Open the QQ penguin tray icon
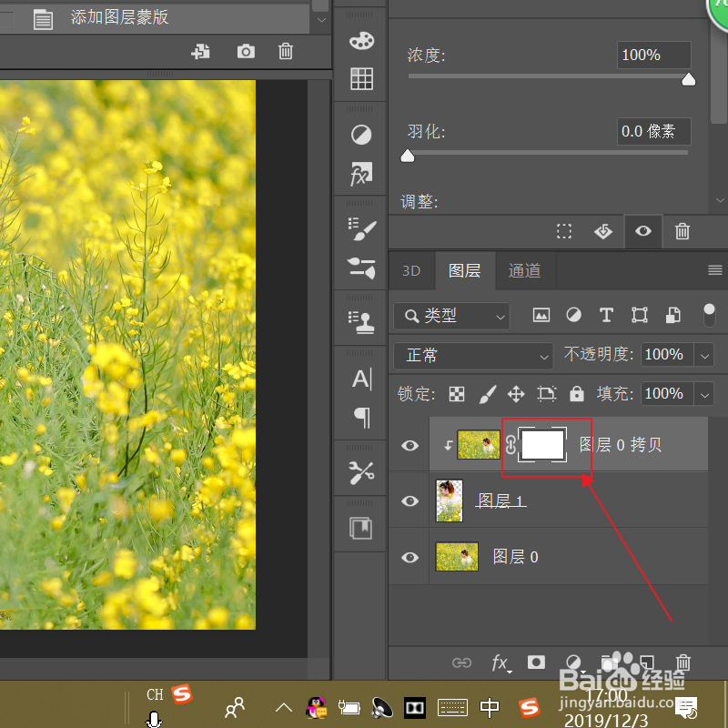Image resolution: width=728 pixels, height=728 pixels. pos(317,708)
